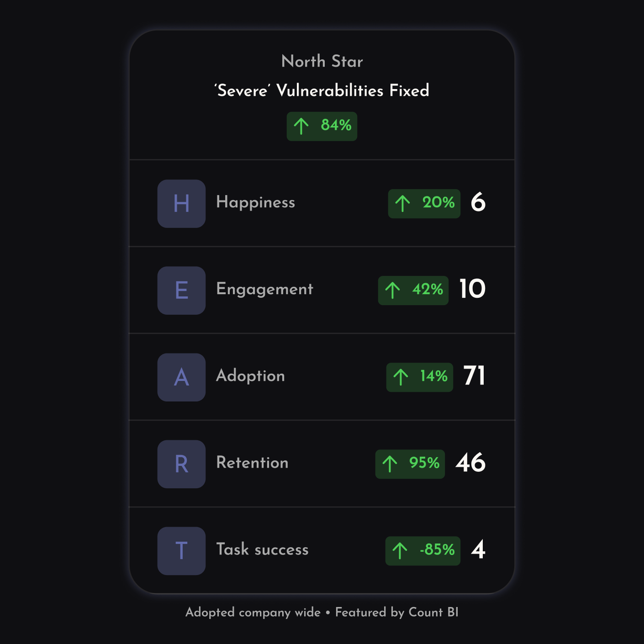644x644 pixels.
Task: Select the Retention metric label
Action: [252, 463]
